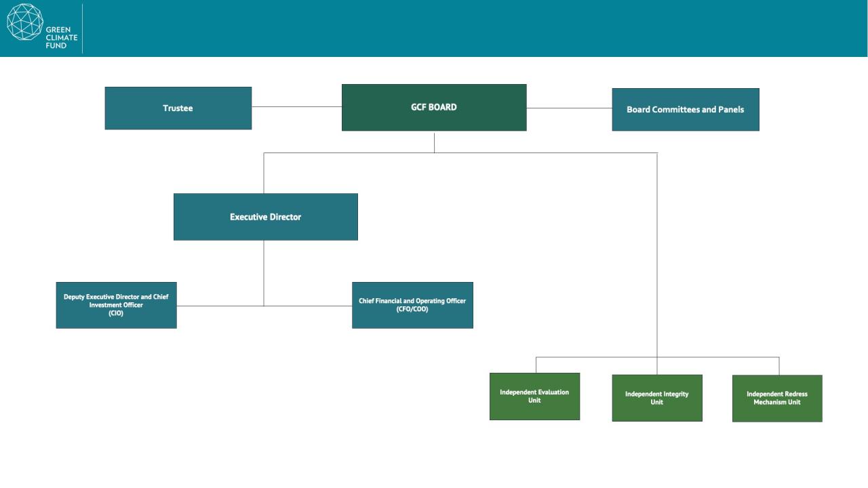The image size is (868, 488).
Task: Select connector line between Trustee and GCF Board
Action: (x=296, y=106)
